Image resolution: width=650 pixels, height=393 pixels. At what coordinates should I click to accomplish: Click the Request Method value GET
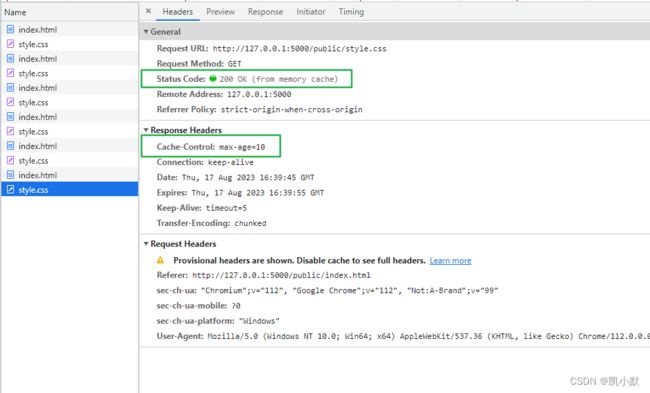pos(235,64)
